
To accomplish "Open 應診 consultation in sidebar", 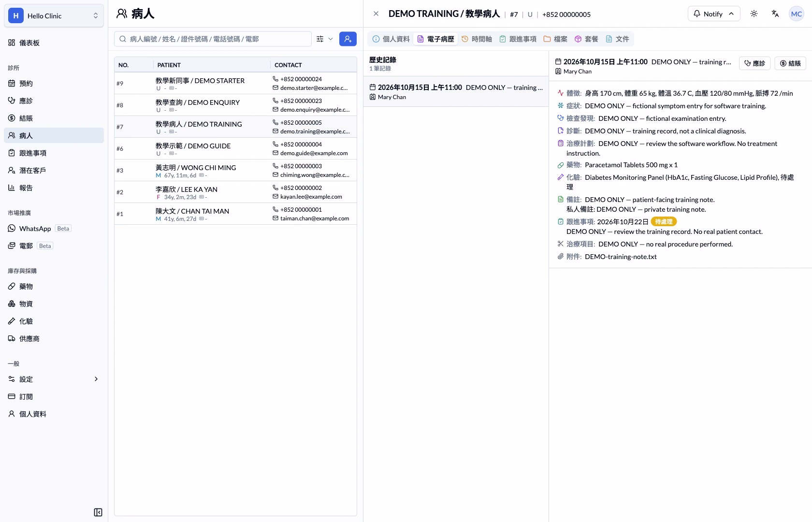I will click(x=54, y=101).
